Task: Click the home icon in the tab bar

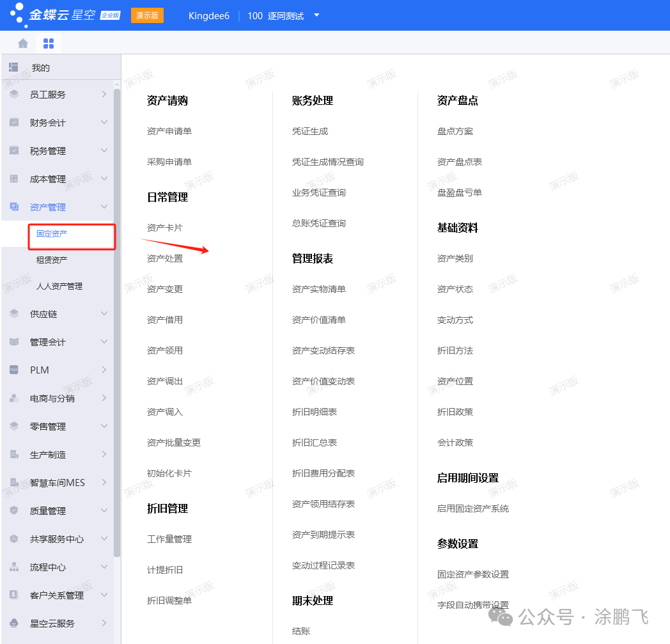Action: click(x=23, y=43)
